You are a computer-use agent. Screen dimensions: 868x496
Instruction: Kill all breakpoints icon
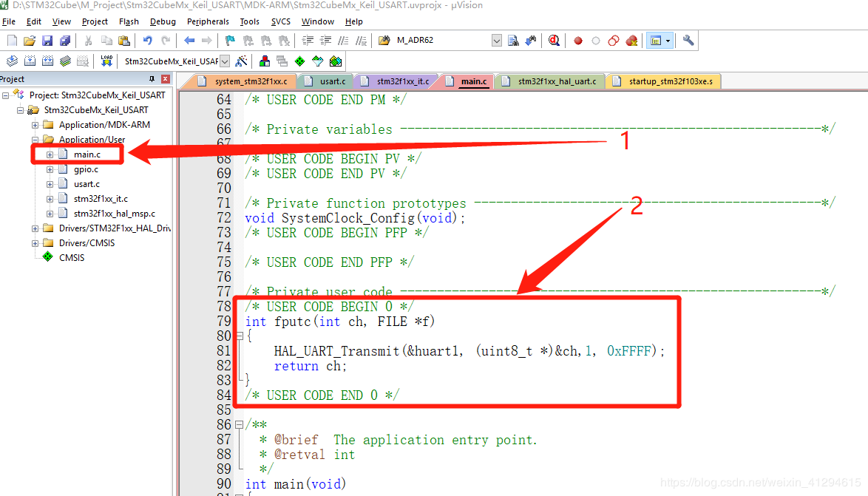(x=631, y=41)
